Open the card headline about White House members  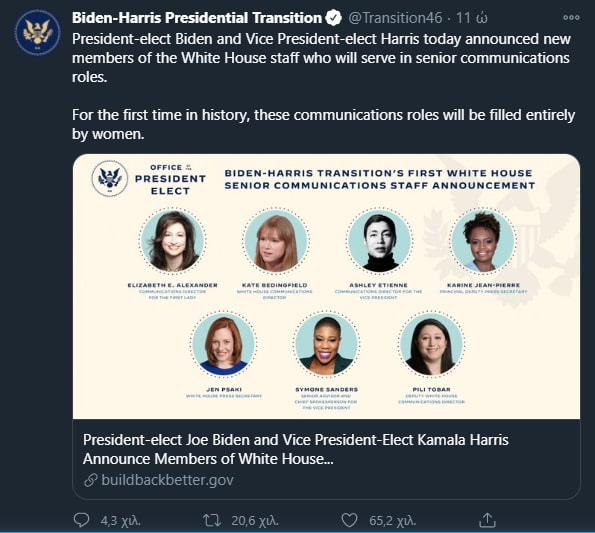(x=296, y=449)
